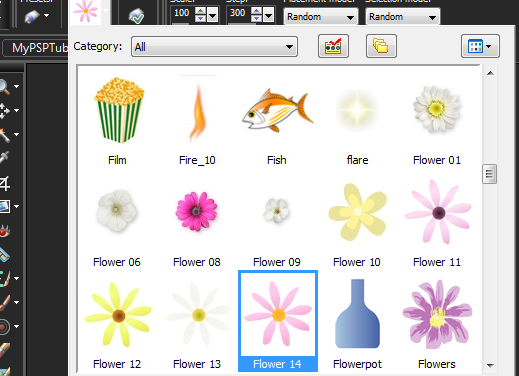
Task: Open the Selection mode Random dropdown
Action: (x=403, y=17)
